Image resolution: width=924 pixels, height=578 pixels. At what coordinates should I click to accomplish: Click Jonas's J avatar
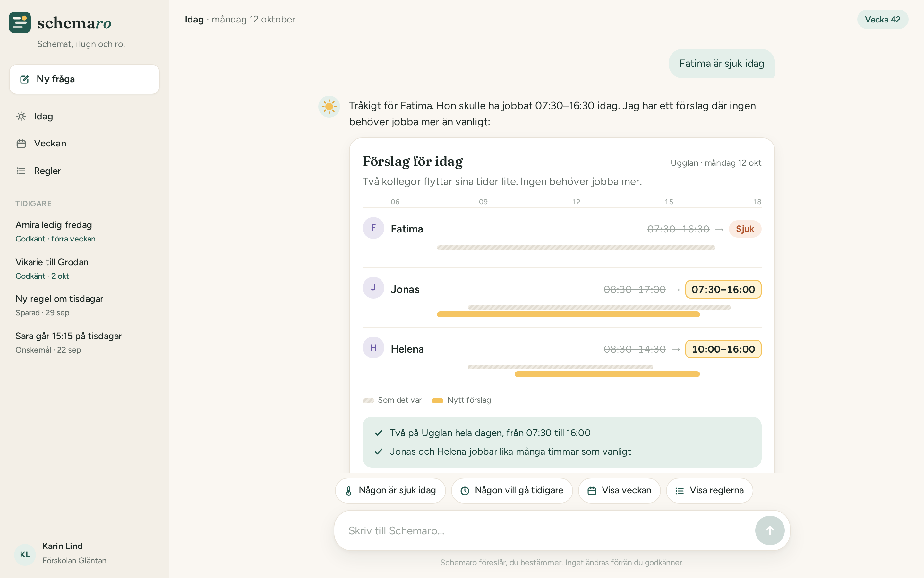click(373, 288)
